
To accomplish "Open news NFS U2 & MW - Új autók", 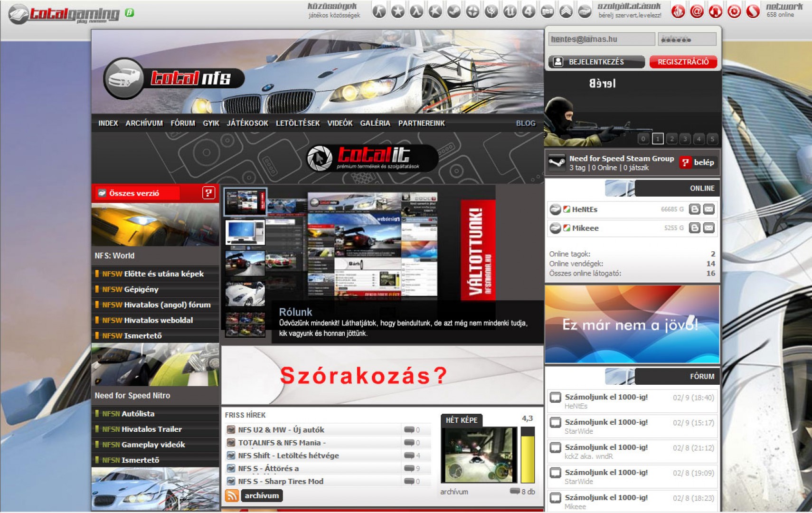I will (281, 430).
